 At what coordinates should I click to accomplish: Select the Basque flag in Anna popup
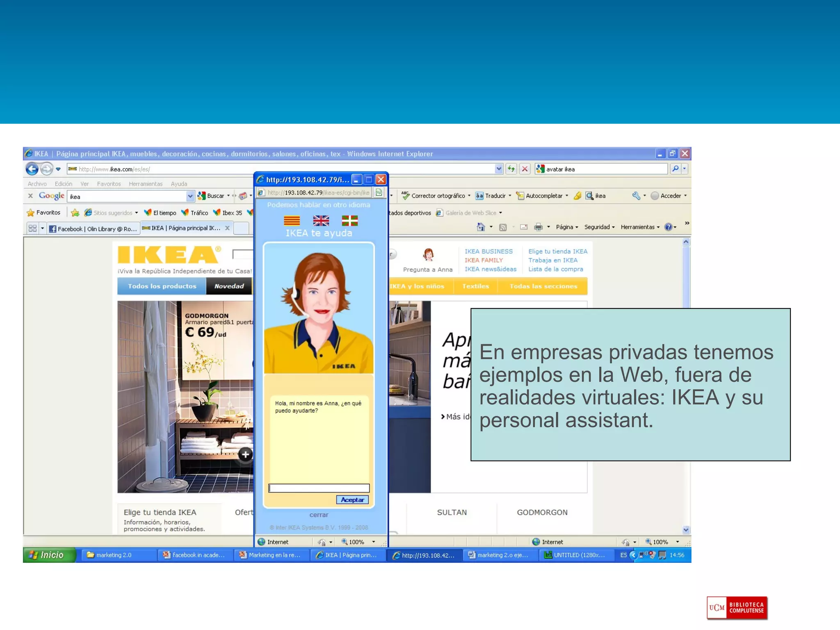(x=350, y=221)
